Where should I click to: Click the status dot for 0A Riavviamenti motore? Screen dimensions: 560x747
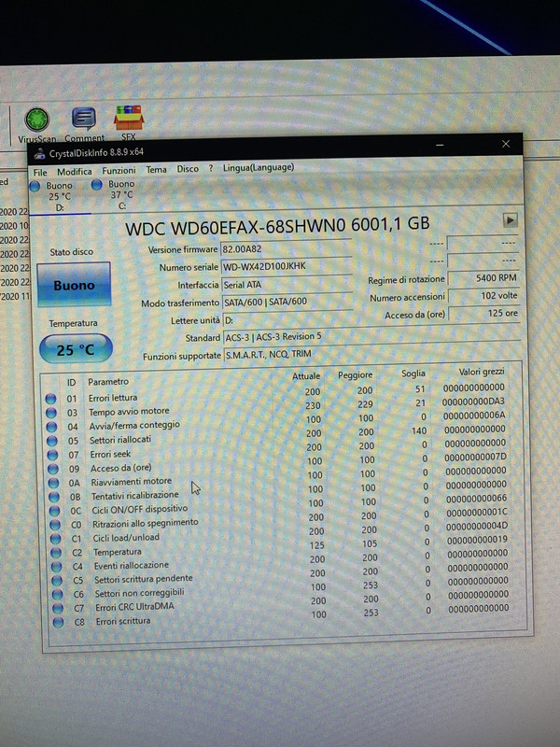pyautogui.click(x=54, y=483)
